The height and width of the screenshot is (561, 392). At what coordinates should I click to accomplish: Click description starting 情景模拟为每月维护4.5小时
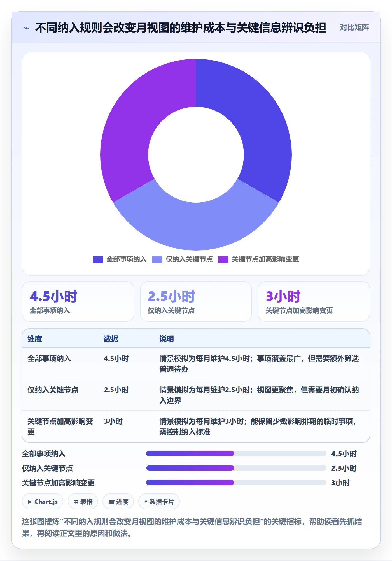259,364
